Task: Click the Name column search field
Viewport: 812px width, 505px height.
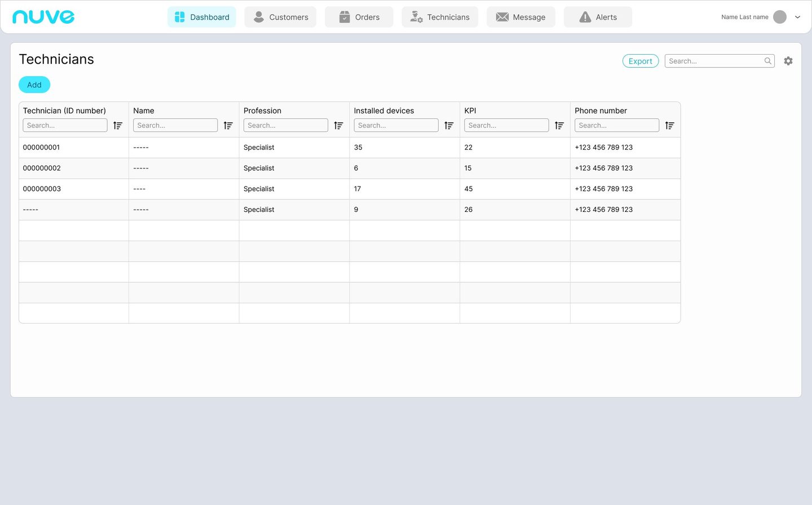Action: point(175,125)
